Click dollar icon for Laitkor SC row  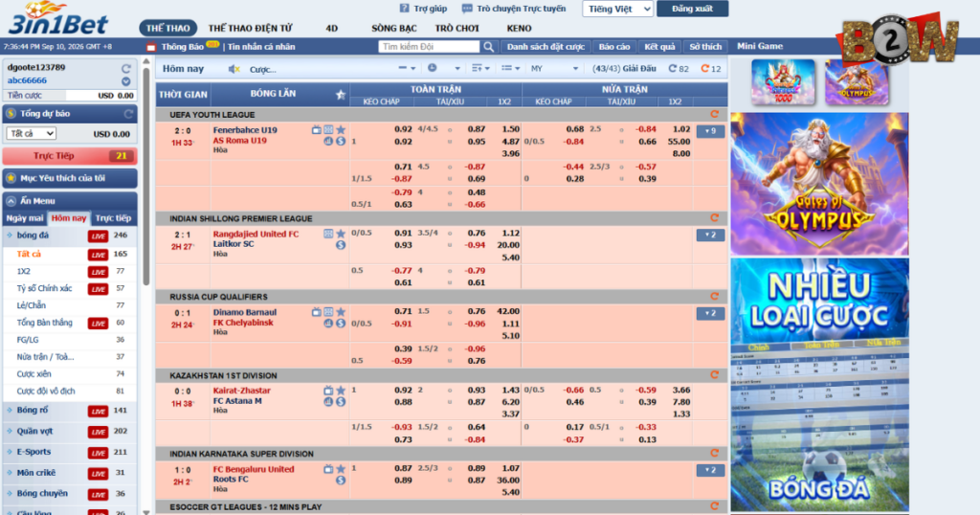click(x=341, y=245)
